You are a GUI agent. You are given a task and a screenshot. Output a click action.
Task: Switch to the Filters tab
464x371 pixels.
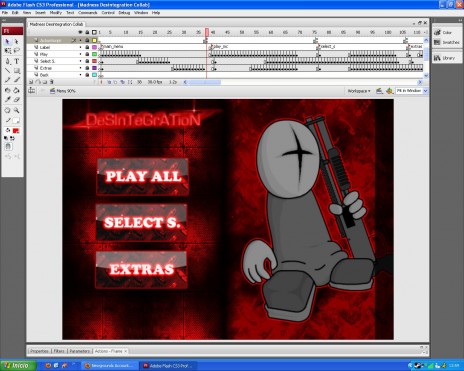coord(59,351)
